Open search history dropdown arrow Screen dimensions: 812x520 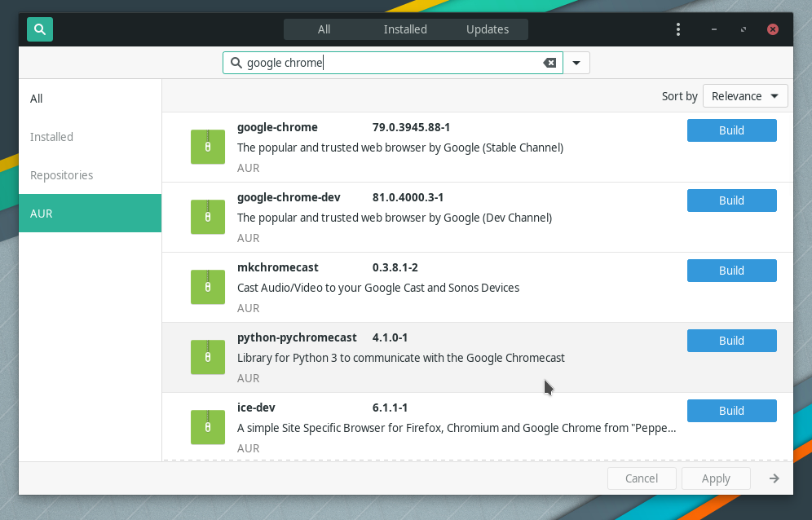point(576,63)
